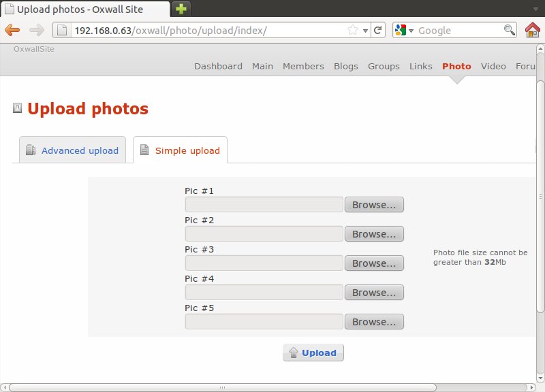Select the Upload photos browser tab
Screen dimensions: 545x392
pyautogui.click(x=85, y=9)
